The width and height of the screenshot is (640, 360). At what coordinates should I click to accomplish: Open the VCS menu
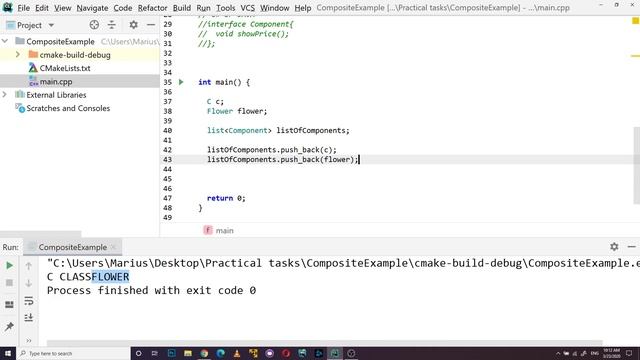[247, 8]
